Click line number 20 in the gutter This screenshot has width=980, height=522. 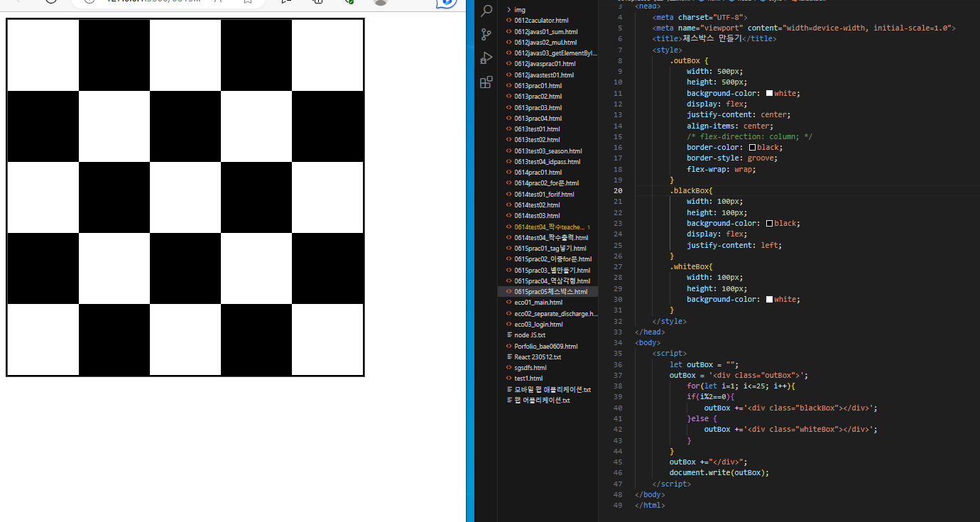pos(618,191)
